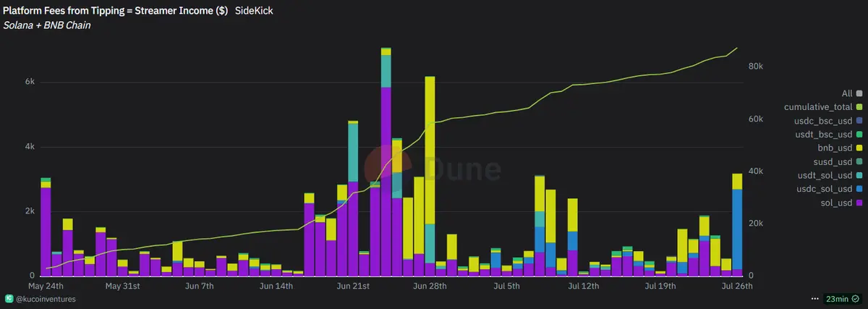Click the sol_usd purple legend swatch
This screenshot has height=309, width=868.
pyautogui.click(x=859, y=203)
